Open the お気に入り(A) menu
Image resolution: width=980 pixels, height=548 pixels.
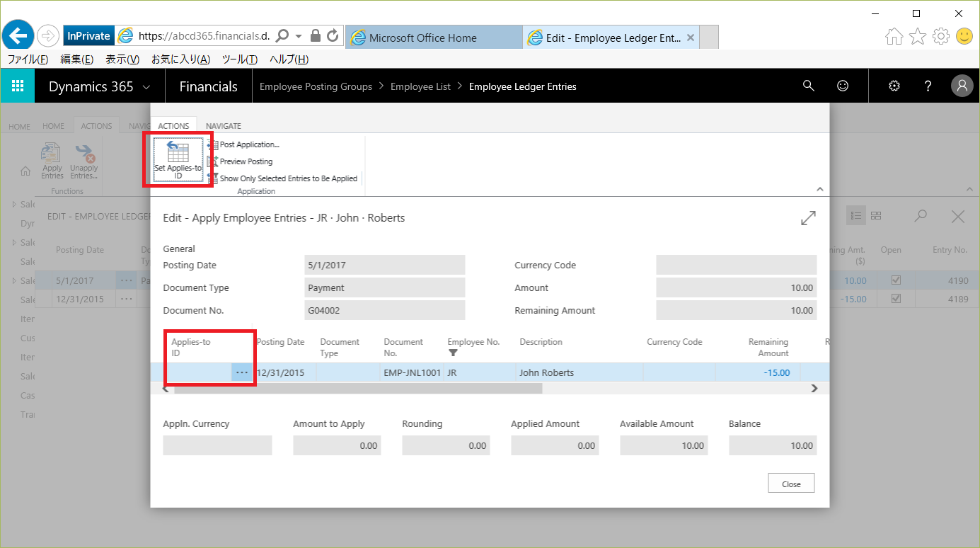pos(180,59)
